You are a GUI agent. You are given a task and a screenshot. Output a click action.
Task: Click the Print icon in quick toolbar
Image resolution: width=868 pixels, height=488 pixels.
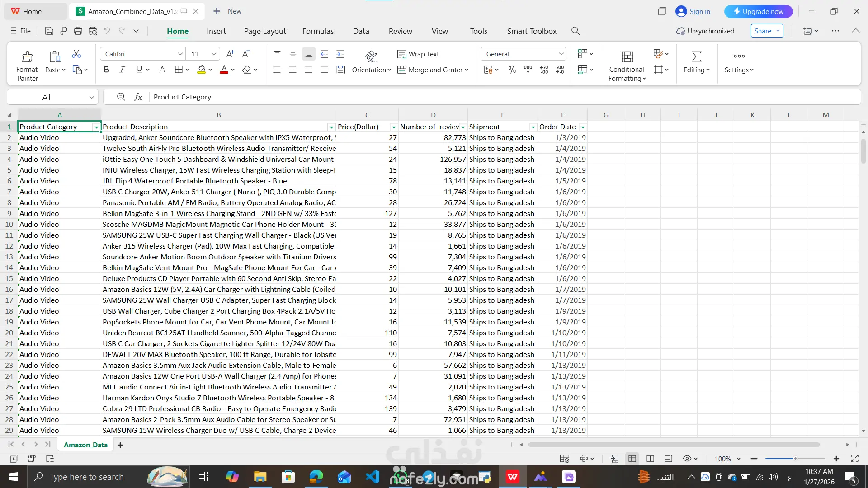click(78, 31)
